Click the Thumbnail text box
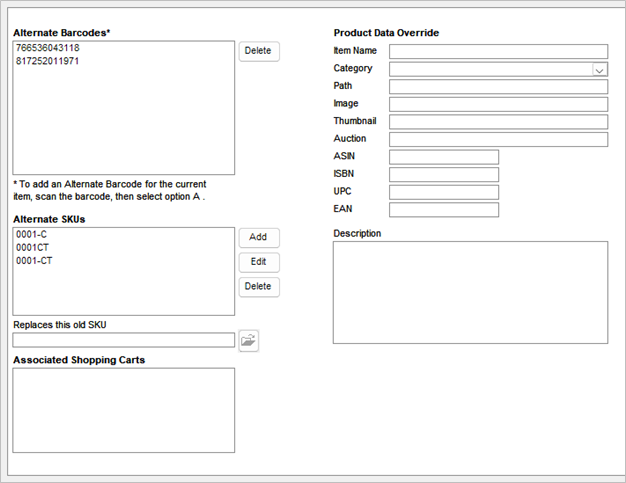The image size is (626, 483). click(x=498, y=122)
